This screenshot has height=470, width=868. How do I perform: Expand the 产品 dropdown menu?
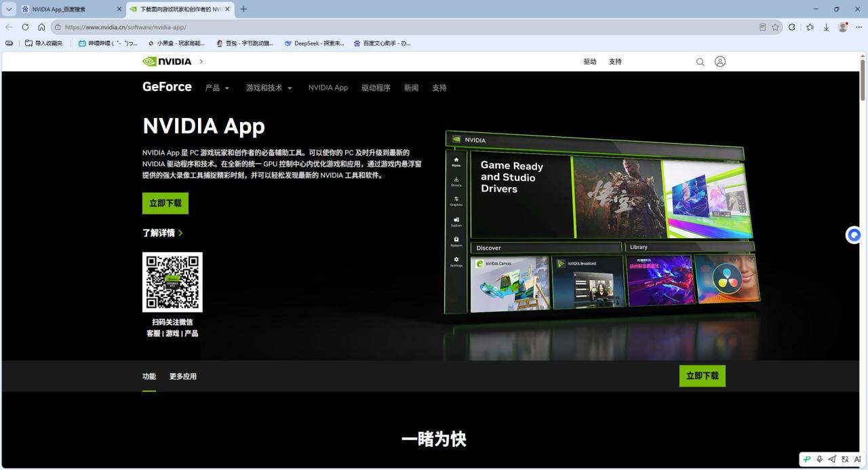point(217,87)
